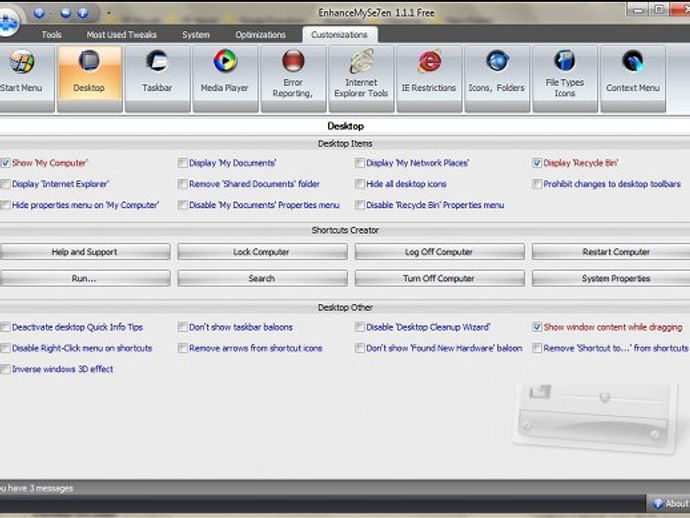
Task: Open the About button in status bar
Action: pos(670,503)
